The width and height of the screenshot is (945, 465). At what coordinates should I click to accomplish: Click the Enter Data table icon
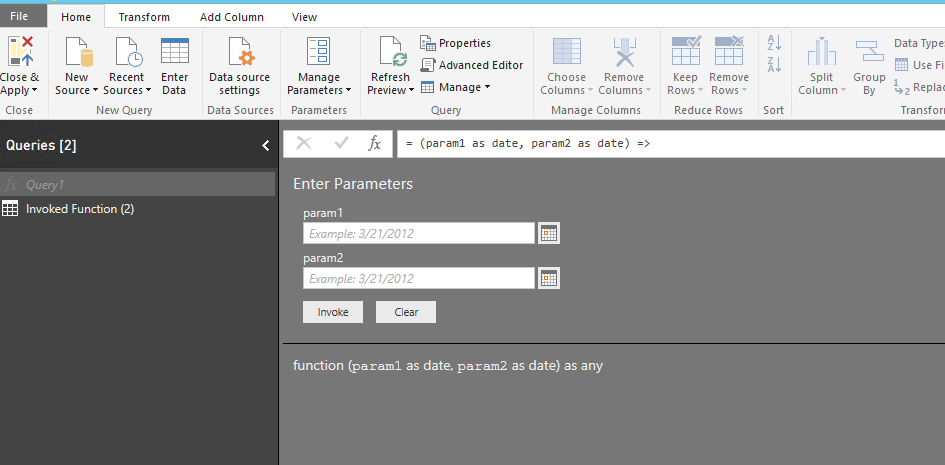(175, 51)
